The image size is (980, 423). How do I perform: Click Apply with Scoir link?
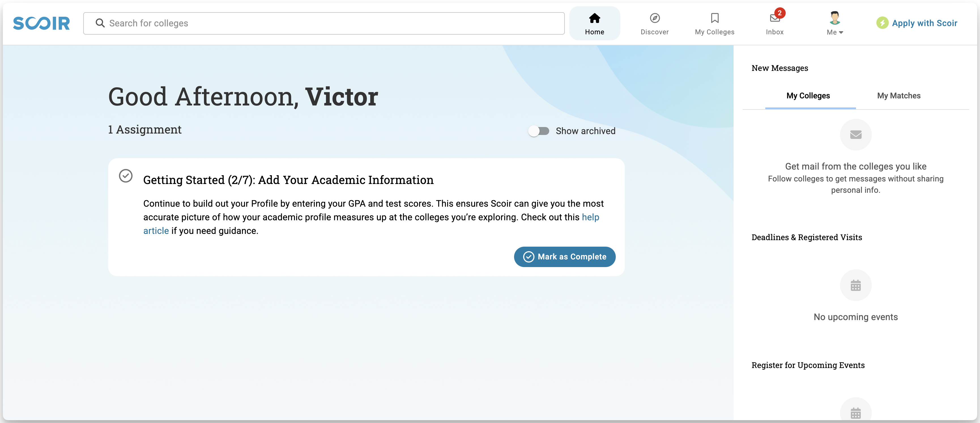(924, 23)
